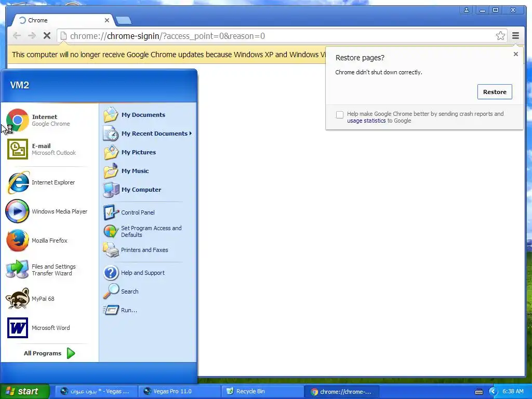This screenshot has height=399, width=532.
Task: Select the Chrome tab
Action: tap(63, 20)
